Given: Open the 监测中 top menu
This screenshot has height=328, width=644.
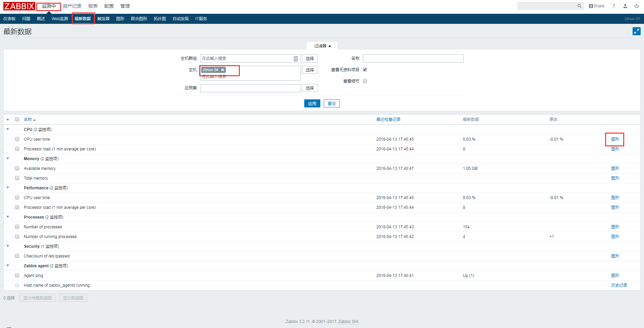Looking at the screenshot, I should point(49,6).
